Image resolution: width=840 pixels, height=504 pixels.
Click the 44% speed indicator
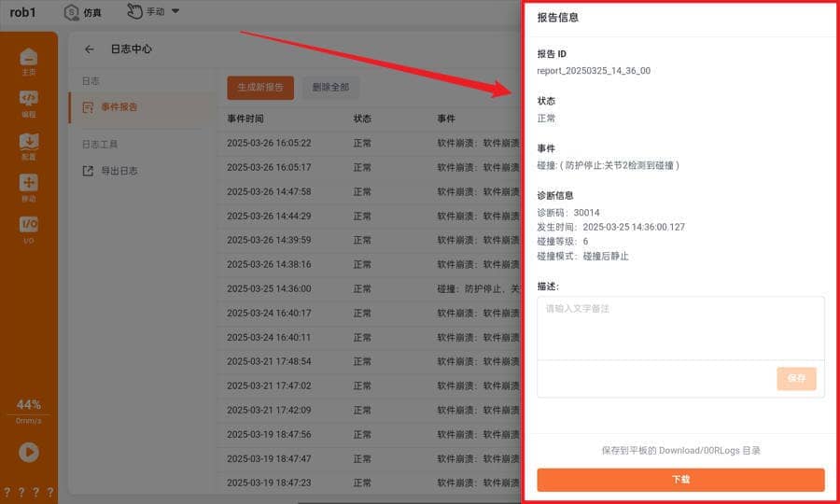pyautogui.click(x=29, y=405)
